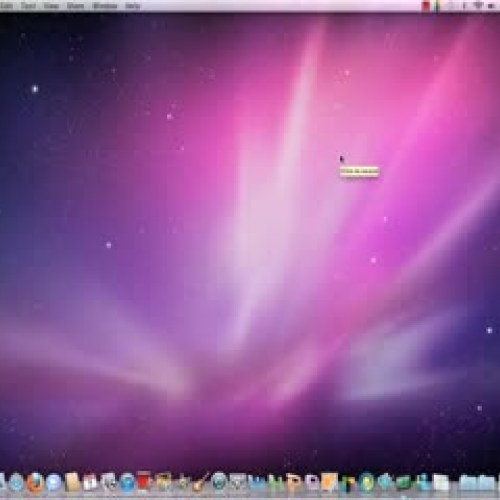
Task: Open the tan notebook icon in the Dock
Action: 72,482
